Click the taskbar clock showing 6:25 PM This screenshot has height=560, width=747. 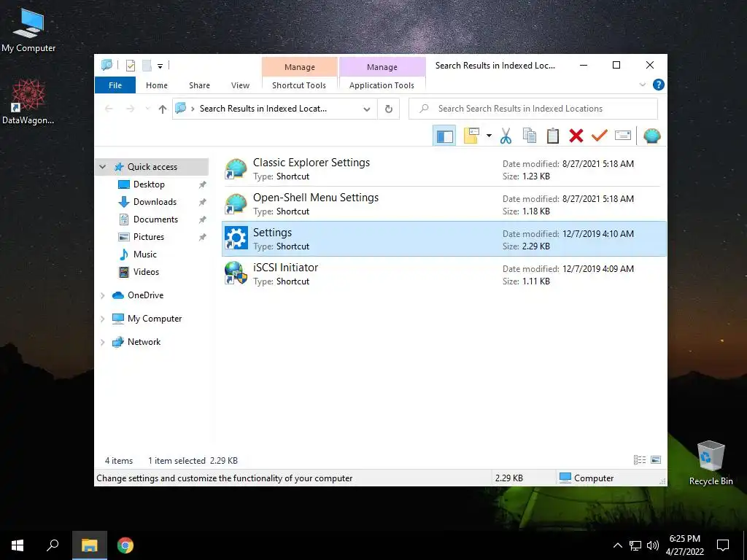[684, 545]
